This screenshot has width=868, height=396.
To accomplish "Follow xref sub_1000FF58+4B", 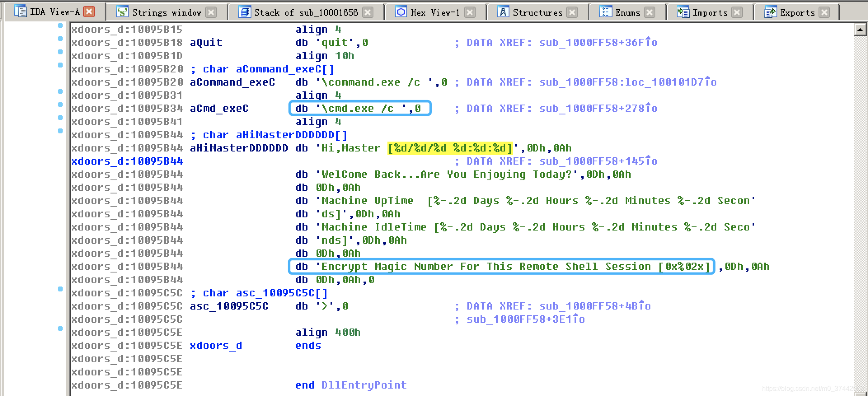I will (x=595, y=306).
